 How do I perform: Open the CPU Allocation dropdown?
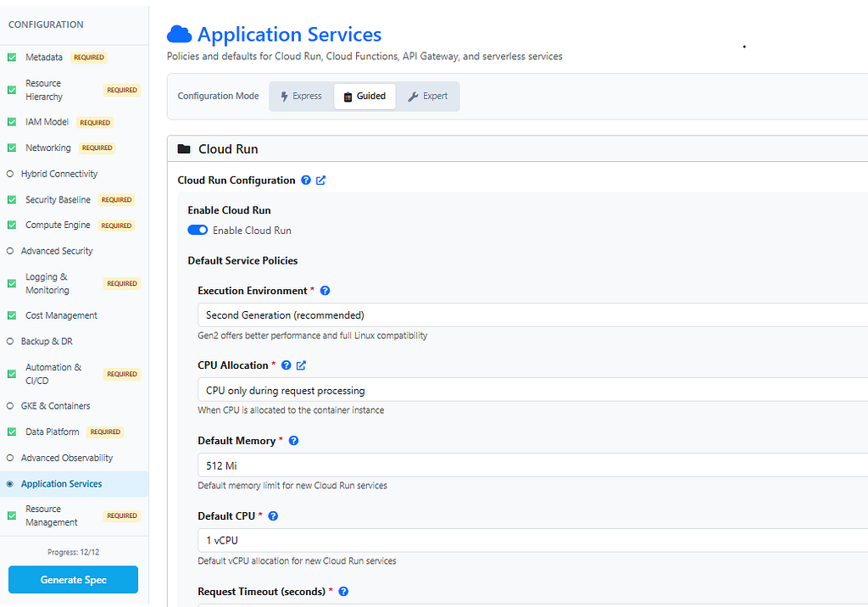[532, 390]
